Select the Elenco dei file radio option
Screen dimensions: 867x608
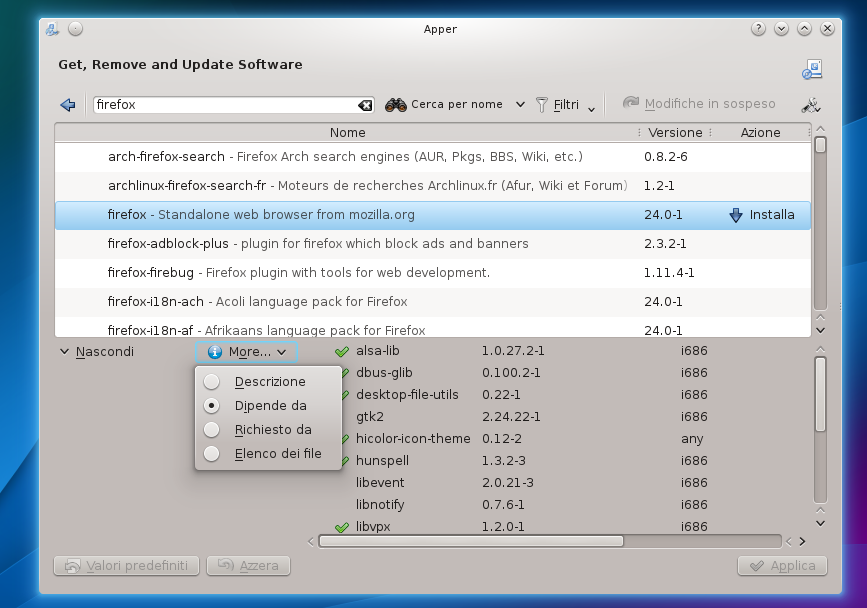click(x=211, y=454)
